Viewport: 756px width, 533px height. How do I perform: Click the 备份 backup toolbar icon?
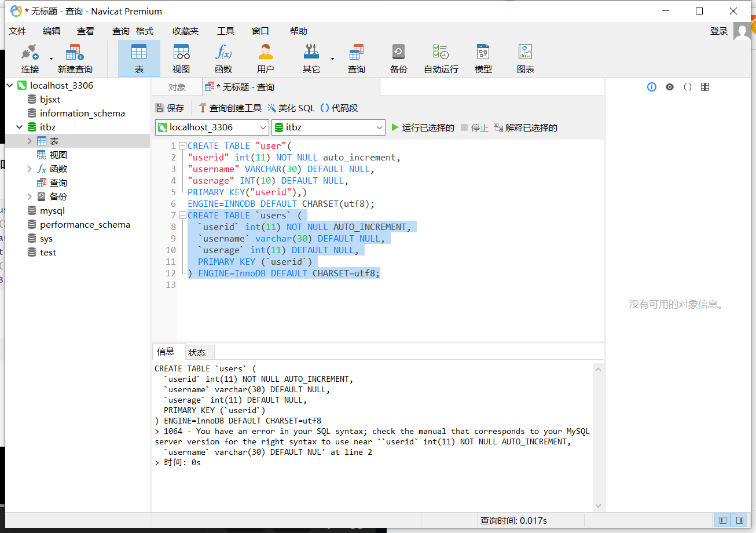(x=398, y=59)
